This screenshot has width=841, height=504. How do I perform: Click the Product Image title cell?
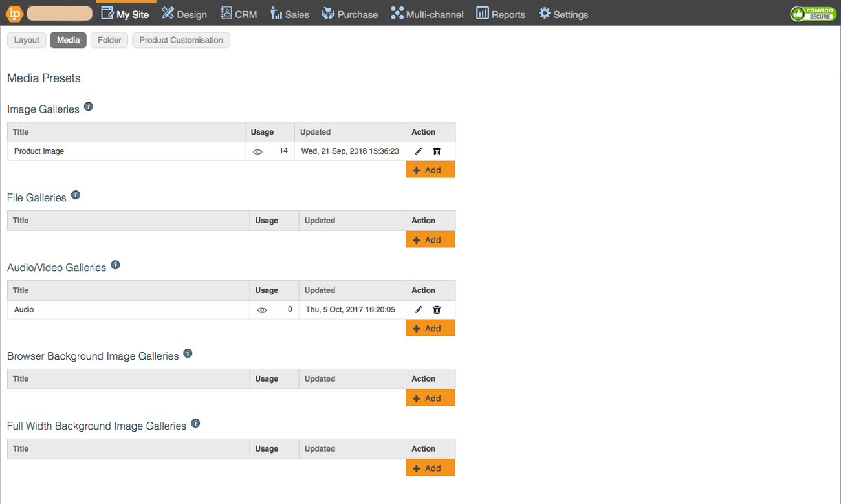tap(126, 151)
